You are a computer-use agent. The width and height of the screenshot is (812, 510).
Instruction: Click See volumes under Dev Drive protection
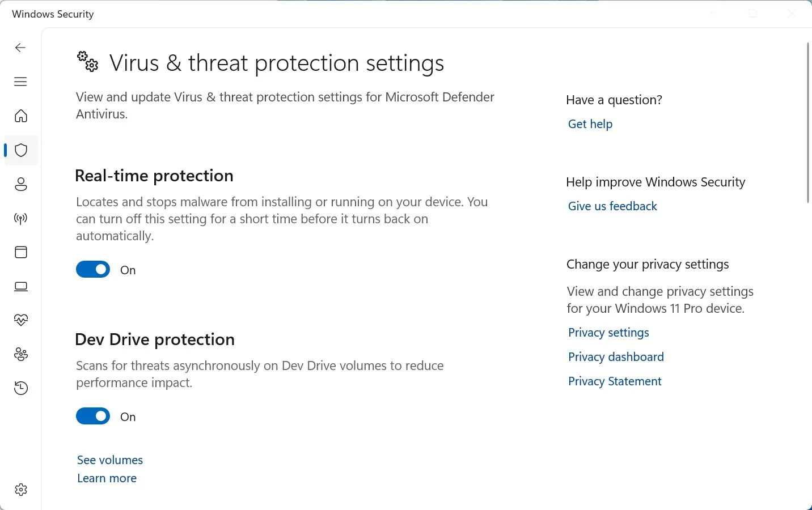tap(109, 460)
